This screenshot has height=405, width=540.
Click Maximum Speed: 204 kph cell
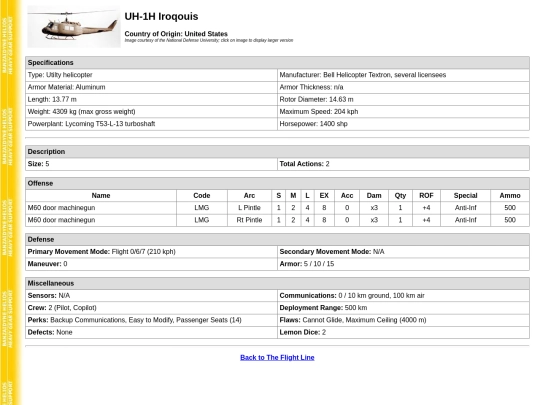coord(403,112)
